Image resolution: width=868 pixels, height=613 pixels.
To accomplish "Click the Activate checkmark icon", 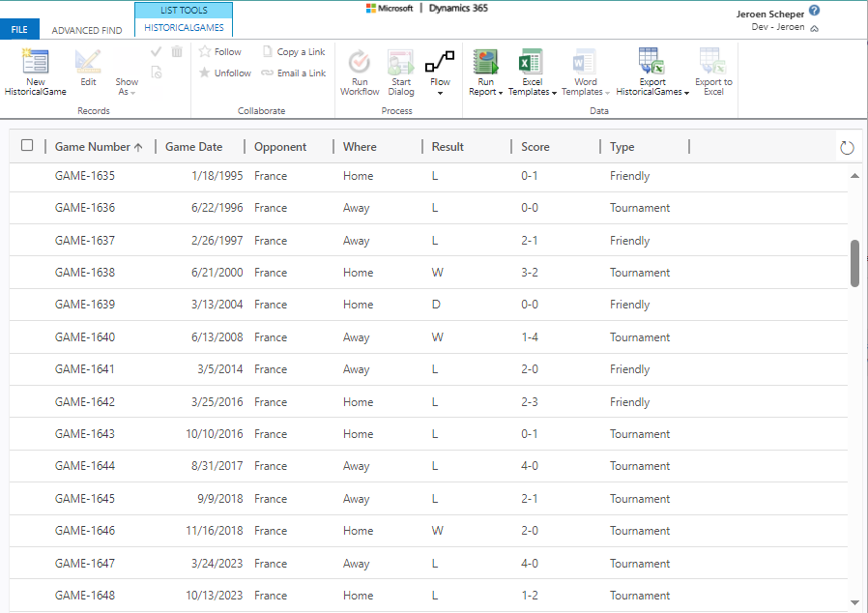I will click(x=157, y=51).
